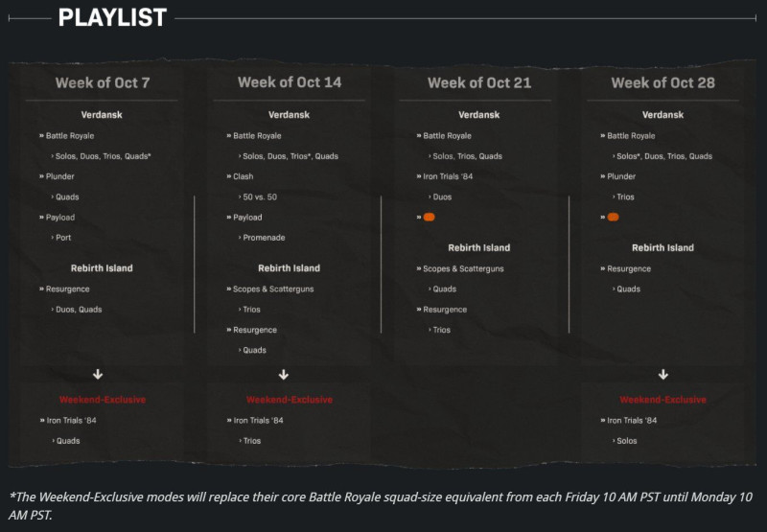The width and height of the screenshot is (767, 532).
Task: Click Rebirth Island heading in Oct 14 column
Action: [x=290, y=268]
